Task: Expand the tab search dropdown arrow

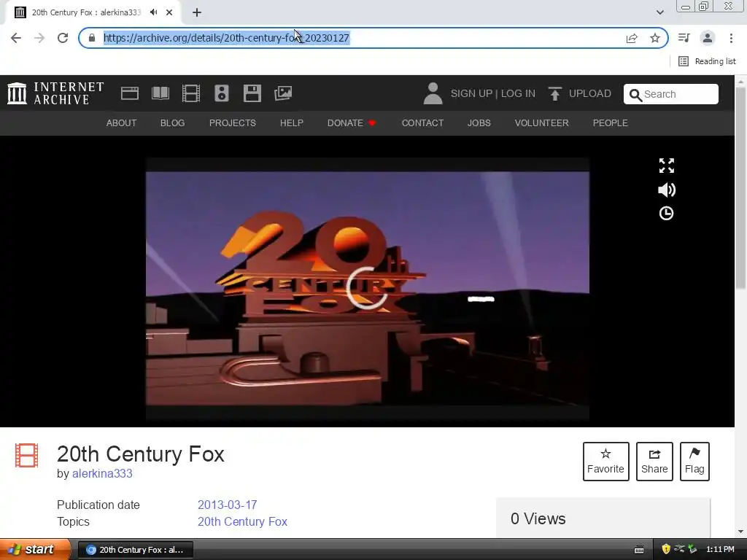Action: tap(659, 12)
